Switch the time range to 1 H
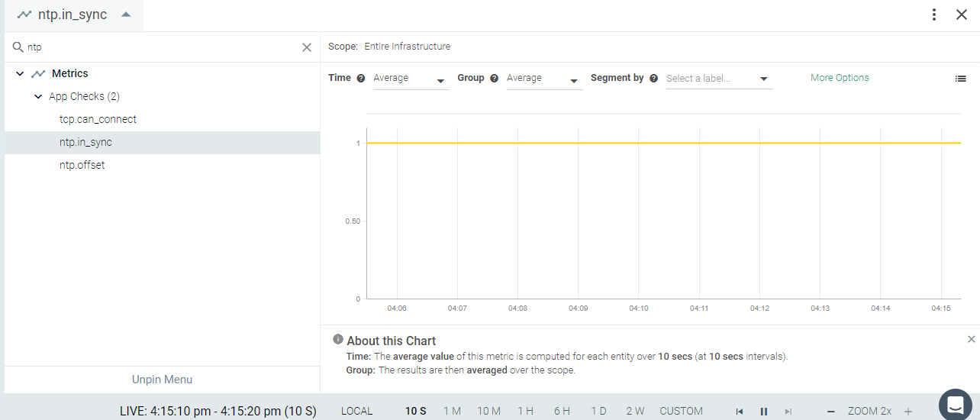The height and width of the screenshot is (420, 980). click(525, 411)
